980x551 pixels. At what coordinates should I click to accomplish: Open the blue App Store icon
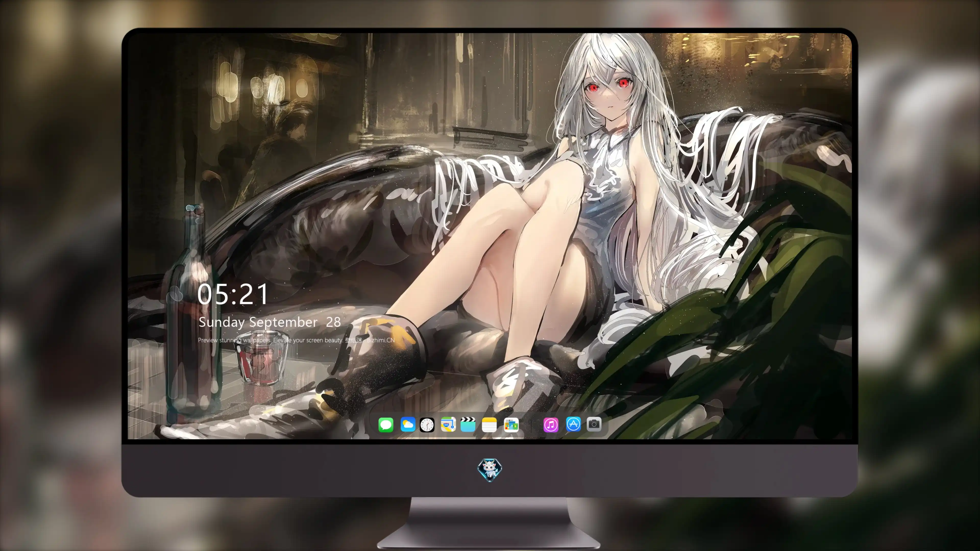pyautogui.click(x=573, y=424)
